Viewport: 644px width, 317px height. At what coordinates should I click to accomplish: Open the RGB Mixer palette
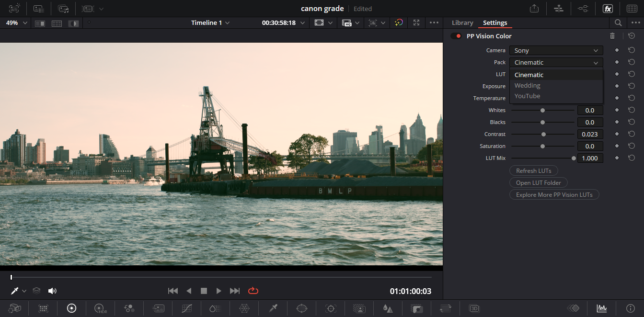click(x=129, y=308)
